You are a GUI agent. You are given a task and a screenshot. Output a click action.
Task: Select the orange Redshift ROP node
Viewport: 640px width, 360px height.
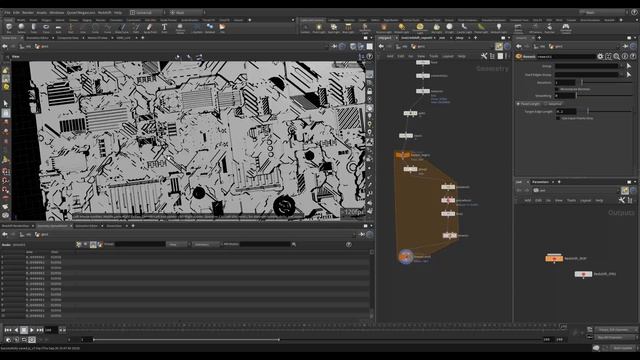(x=554, y=258)
